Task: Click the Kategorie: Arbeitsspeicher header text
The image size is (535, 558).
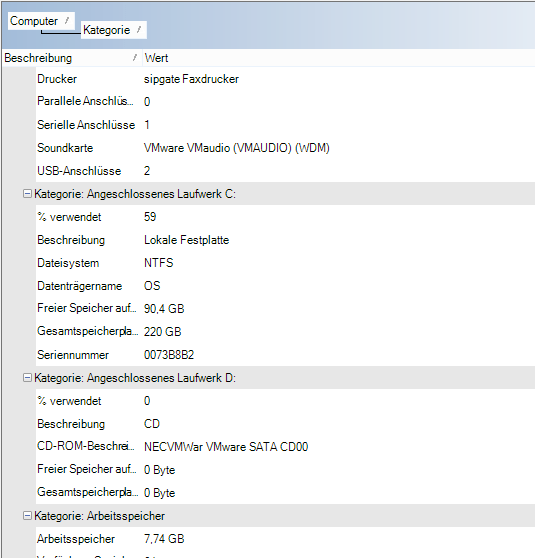Action: tap(100, 516)
